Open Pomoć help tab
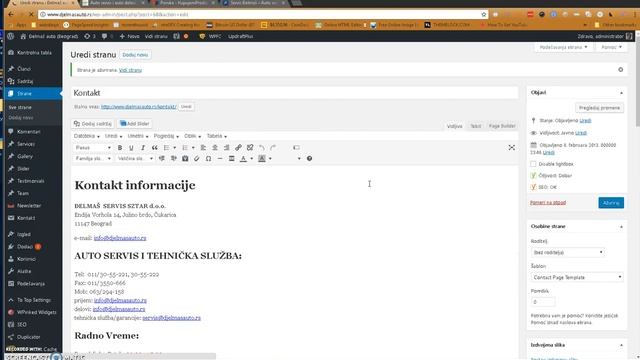The height and width of the screenshot is (360, 640). point(611,47)
